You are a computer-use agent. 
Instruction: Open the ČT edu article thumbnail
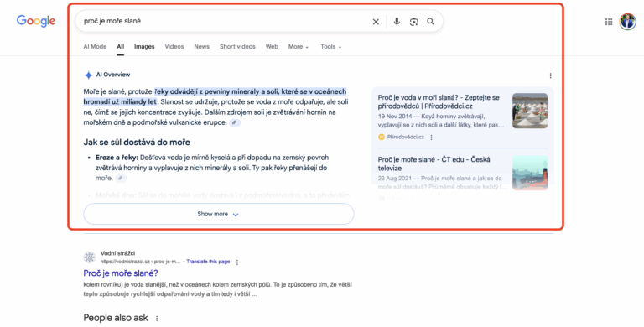[530, 173]
